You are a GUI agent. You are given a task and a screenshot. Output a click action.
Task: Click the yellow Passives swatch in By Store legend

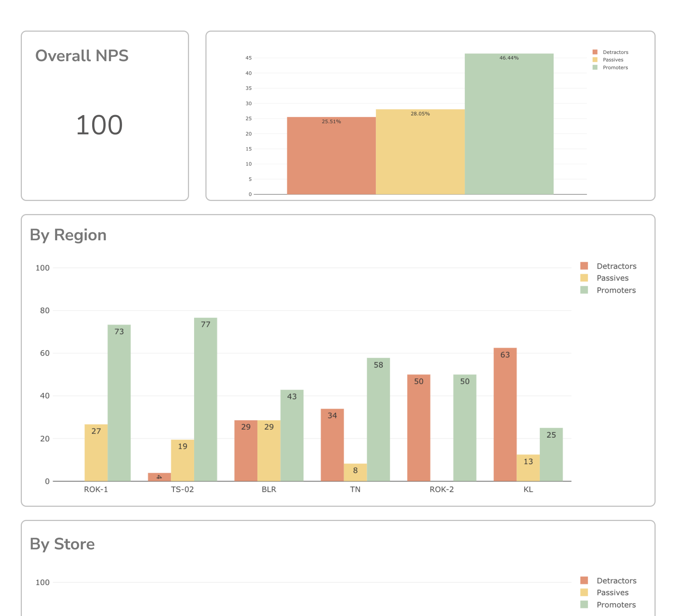point(584,593)
